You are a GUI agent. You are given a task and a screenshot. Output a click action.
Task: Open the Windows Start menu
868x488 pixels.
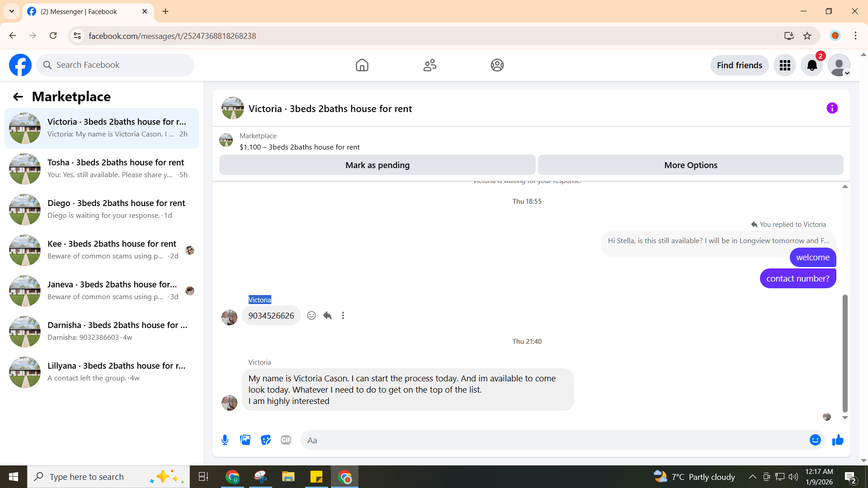[x=14, y=477]
